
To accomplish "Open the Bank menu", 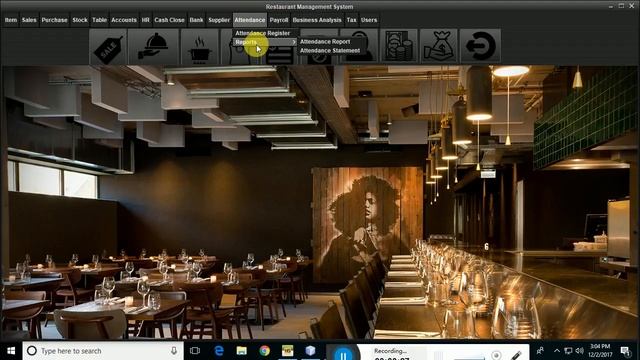I will [196, 20].
